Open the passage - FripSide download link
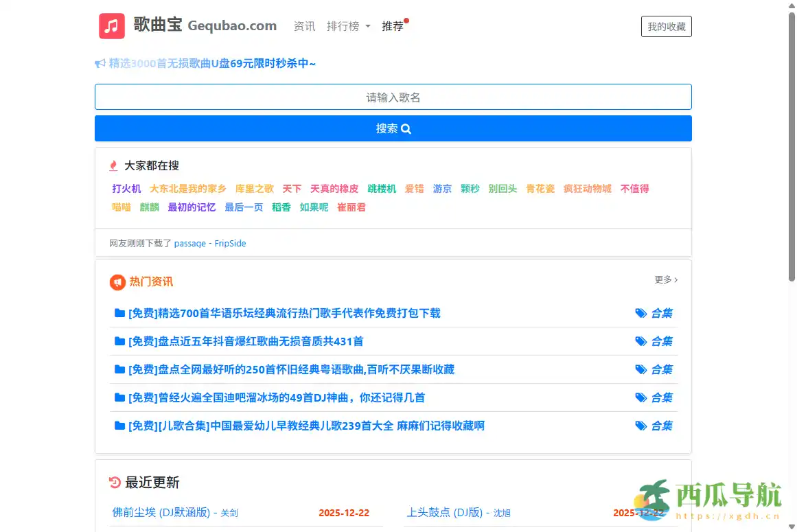Image resolution: width=797 pixels, height=532 pixels. point(209,243)
